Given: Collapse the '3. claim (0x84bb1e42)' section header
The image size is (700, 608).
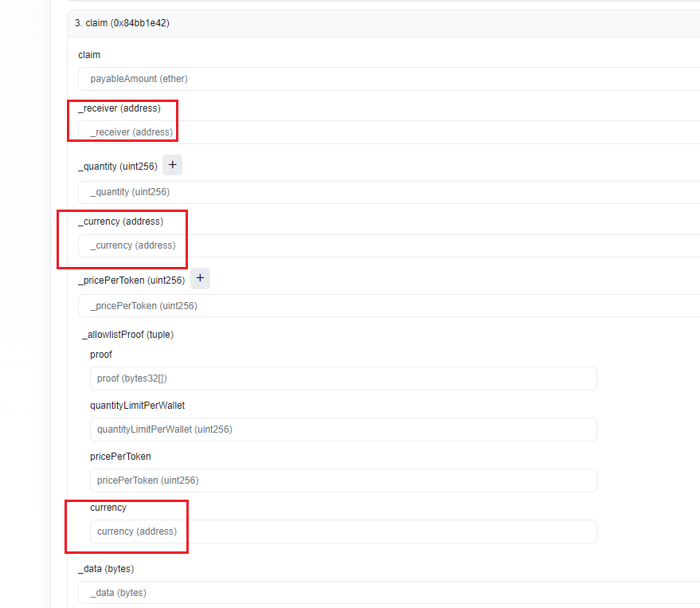Looking at the screenshot, I should [122, 23].
